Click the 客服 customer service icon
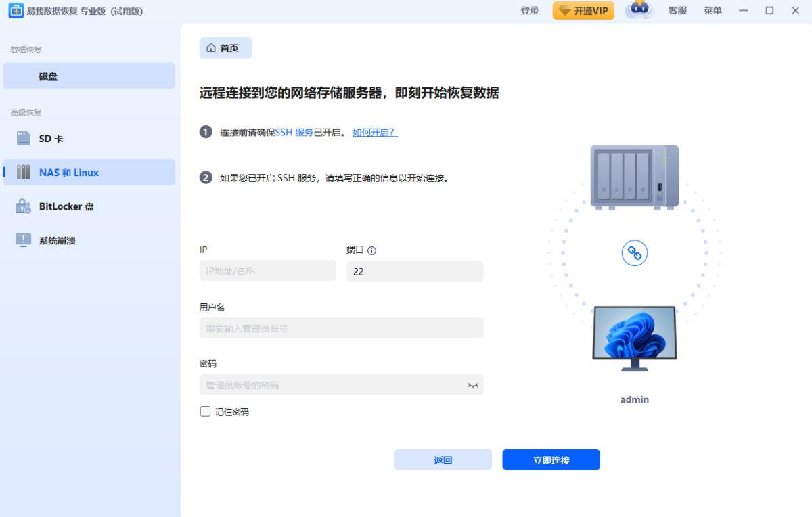This screenshot has height=517, width=812. click(x=677, y=11)
